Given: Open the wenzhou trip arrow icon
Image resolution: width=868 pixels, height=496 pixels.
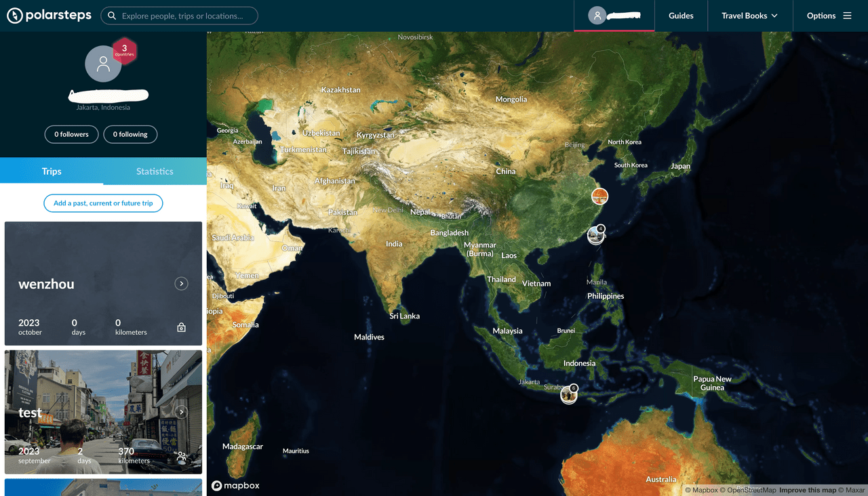Looking at the screenshot, I should pyautogui.click(x=181, y=283).
